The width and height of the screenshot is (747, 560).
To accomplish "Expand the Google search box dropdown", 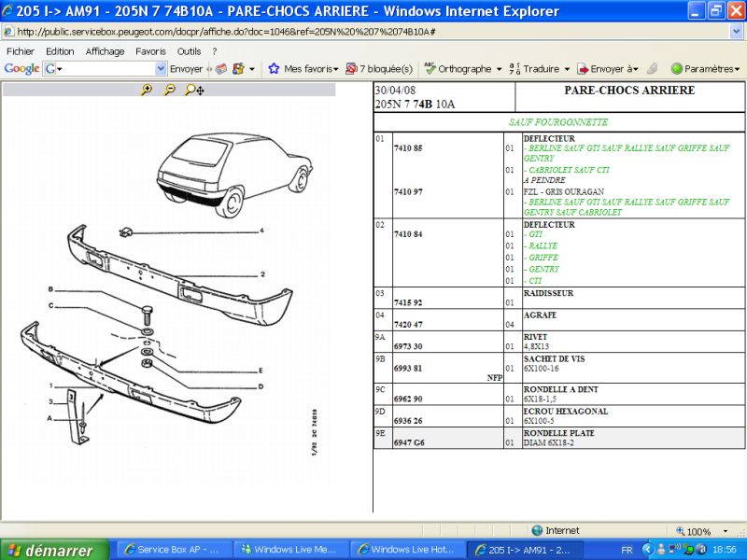I will 161,68.
